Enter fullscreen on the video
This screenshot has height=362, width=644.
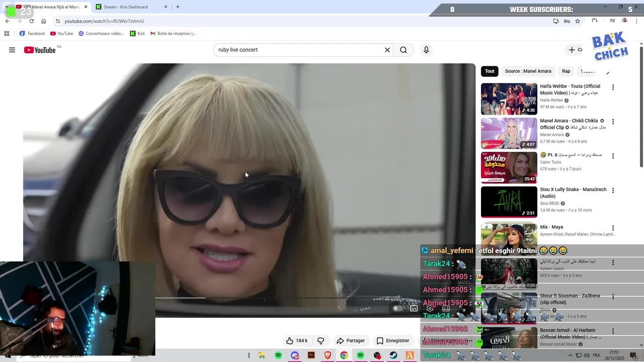pyautogui.click(x=462, y=308)
